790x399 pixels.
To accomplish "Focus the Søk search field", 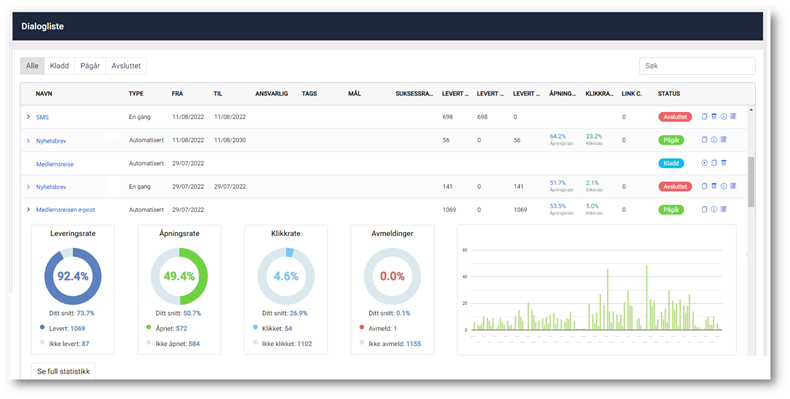I will tap(697, 66).
